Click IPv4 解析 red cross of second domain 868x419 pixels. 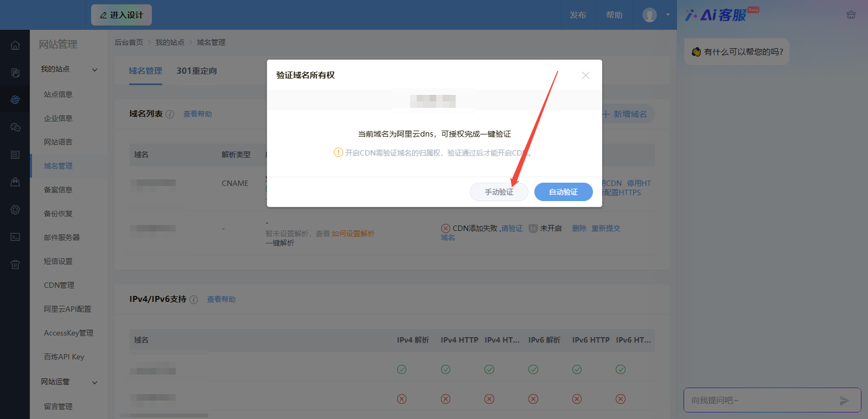click(x=401, y=399)
